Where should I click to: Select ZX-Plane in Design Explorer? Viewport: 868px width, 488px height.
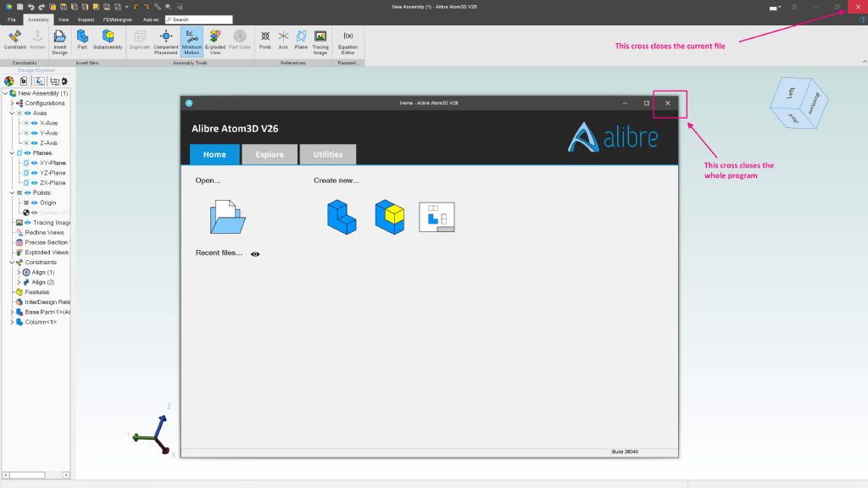click(53, 183)
